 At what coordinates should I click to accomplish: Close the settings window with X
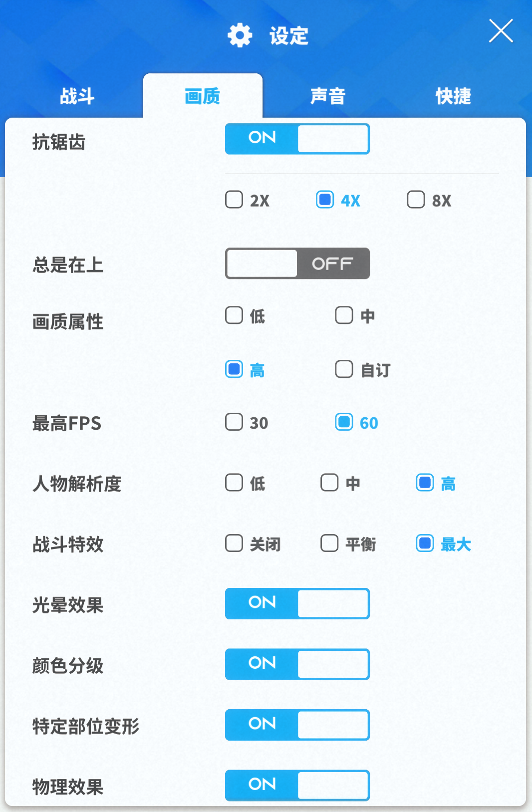[x=501, y=31]
